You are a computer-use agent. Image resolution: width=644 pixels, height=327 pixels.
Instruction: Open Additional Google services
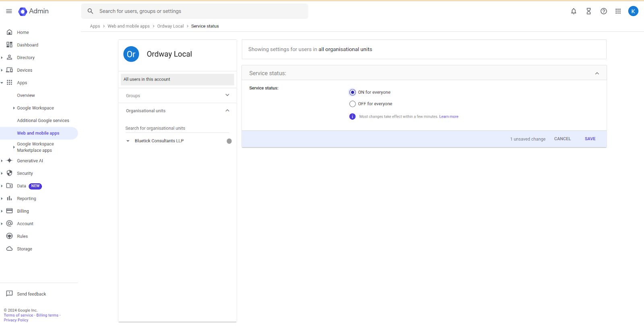tap(43, 120)
